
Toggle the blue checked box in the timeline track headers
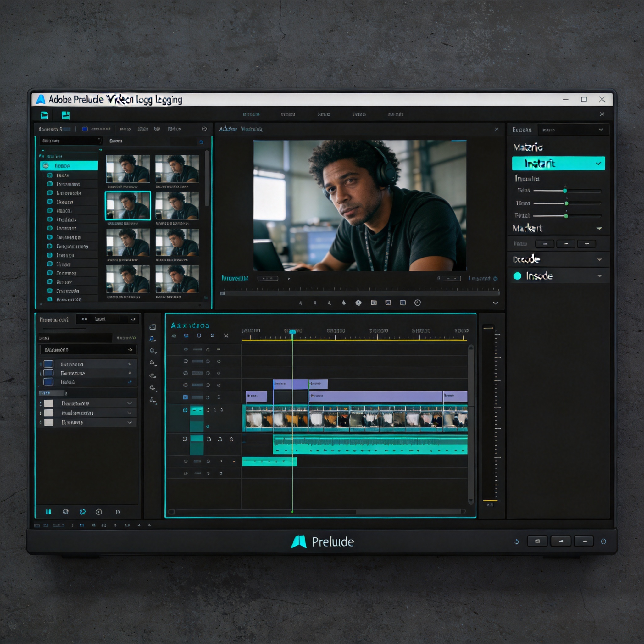[185, 397]
